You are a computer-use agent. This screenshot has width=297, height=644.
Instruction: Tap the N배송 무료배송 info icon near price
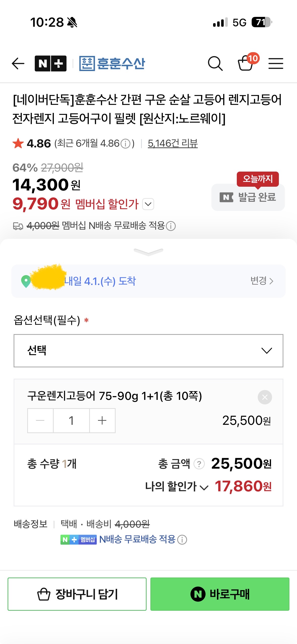coord(171,226)
